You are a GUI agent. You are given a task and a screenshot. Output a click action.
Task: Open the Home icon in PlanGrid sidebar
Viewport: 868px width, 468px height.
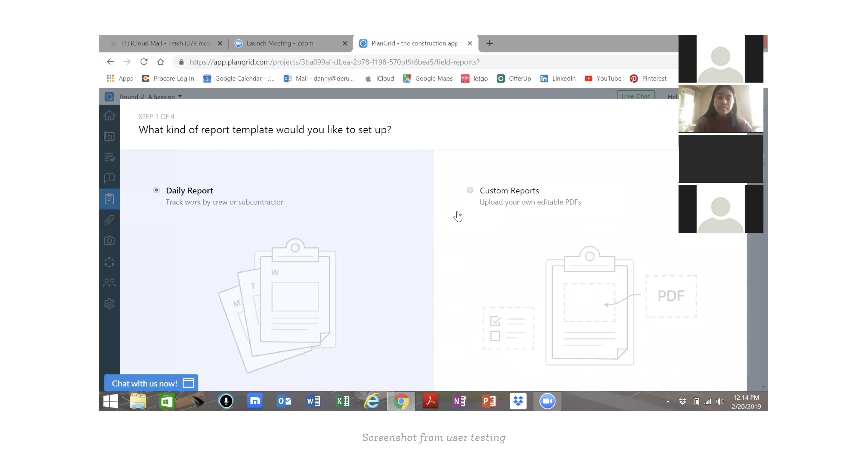click(109, 115)
